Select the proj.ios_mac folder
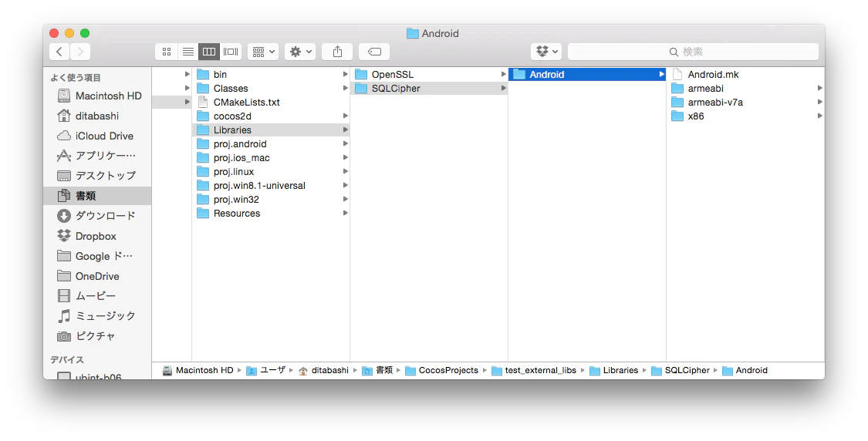This screenshot has height=441, width=868. click(x=271, y=158)
